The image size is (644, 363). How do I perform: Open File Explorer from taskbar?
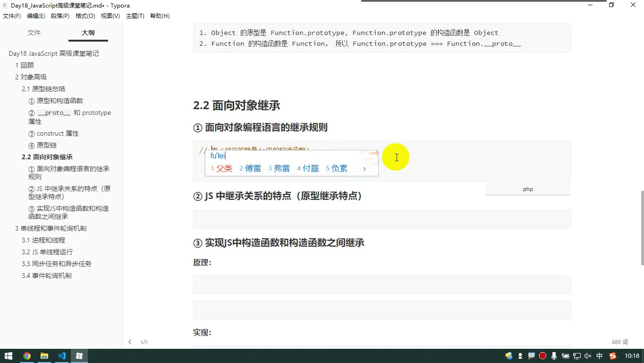point(44,356)
